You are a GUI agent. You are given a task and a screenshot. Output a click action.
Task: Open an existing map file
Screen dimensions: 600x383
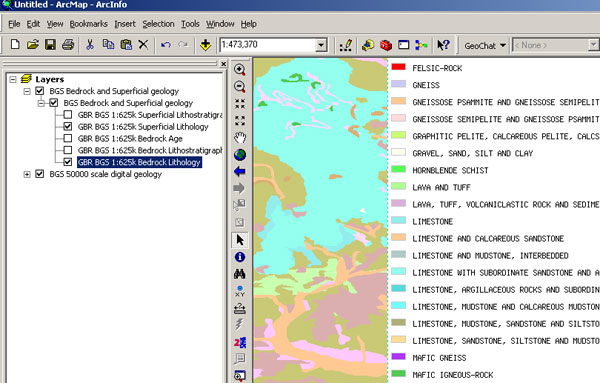33,45
